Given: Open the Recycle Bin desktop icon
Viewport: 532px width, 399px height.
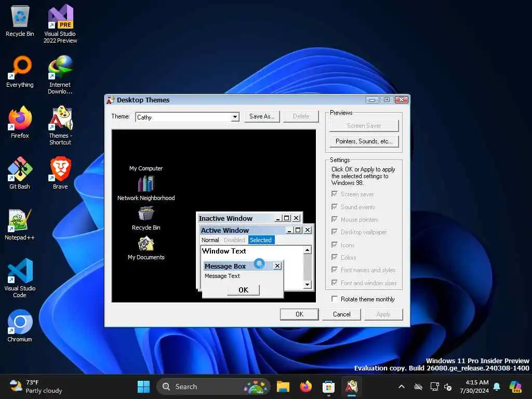Looking at the screenshot, I should [20, 21].
